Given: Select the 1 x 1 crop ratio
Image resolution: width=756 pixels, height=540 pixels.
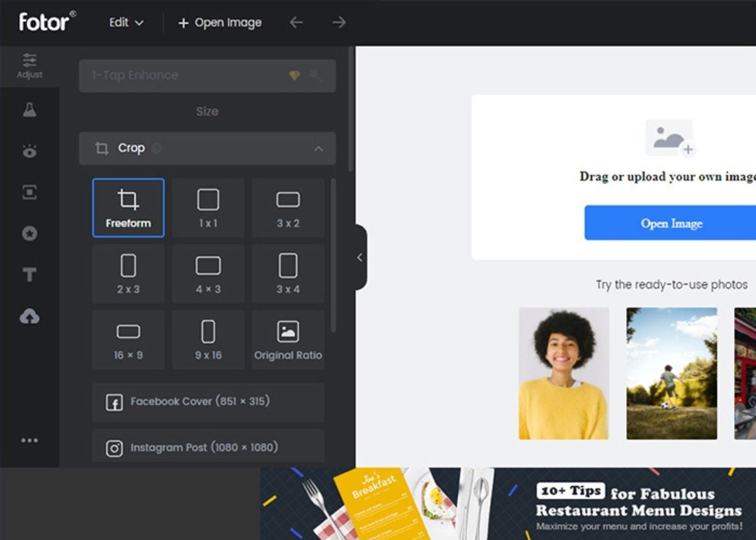Looking at the screenshot, I should coord(208,208).
